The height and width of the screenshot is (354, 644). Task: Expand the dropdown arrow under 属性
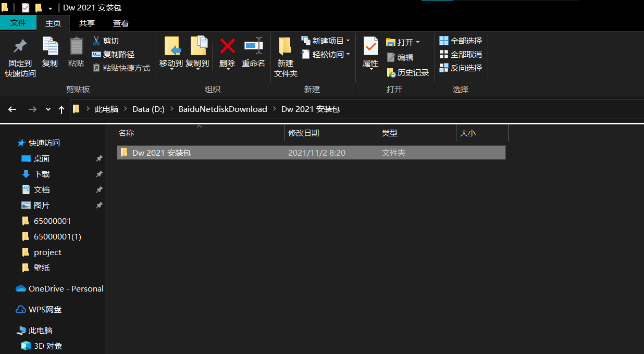371,69
